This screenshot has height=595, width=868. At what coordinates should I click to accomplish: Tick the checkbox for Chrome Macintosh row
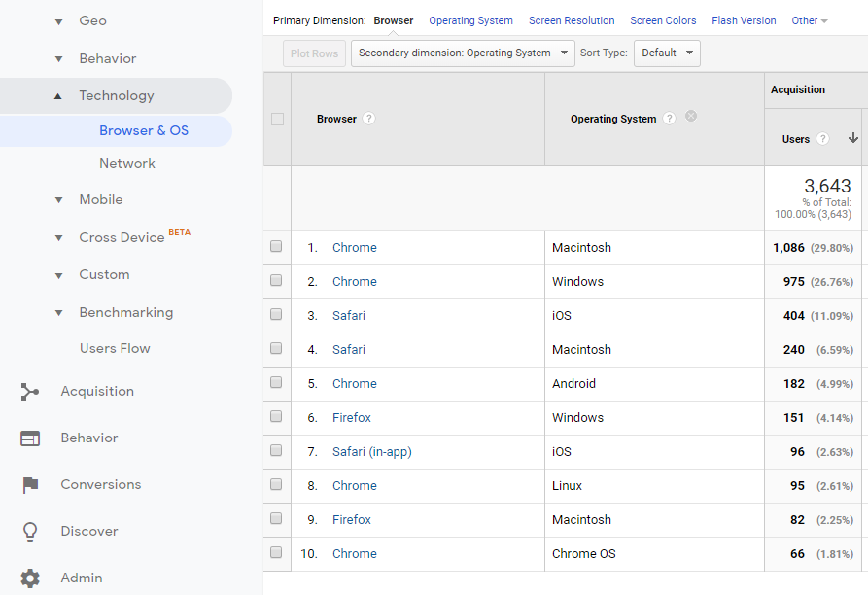click(276, 247)
